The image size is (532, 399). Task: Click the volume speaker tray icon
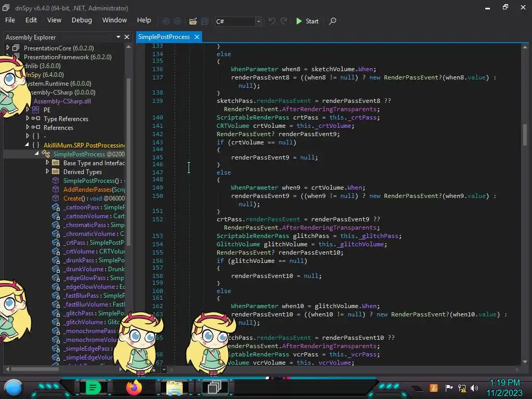point(474,388)
